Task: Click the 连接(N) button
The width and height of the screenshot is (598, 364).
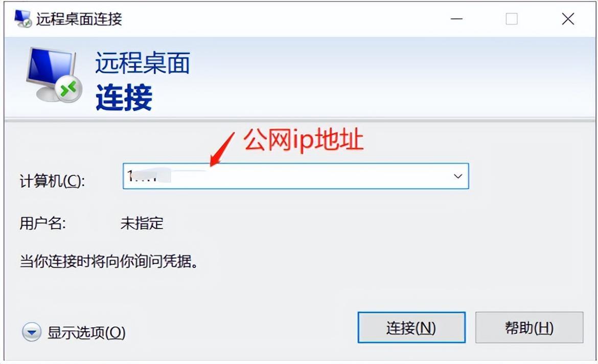Action: 411,327
